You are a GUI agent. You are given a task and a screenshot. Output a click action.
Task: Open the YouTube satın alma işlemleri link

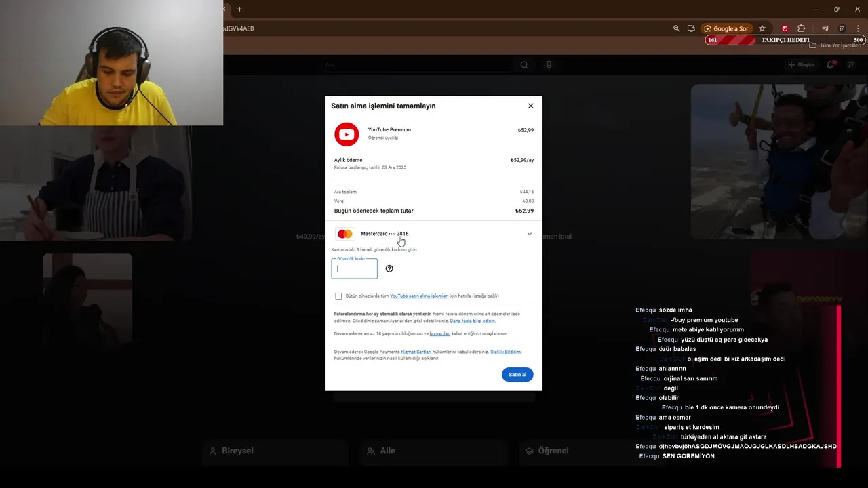click(x=419, y=296)
